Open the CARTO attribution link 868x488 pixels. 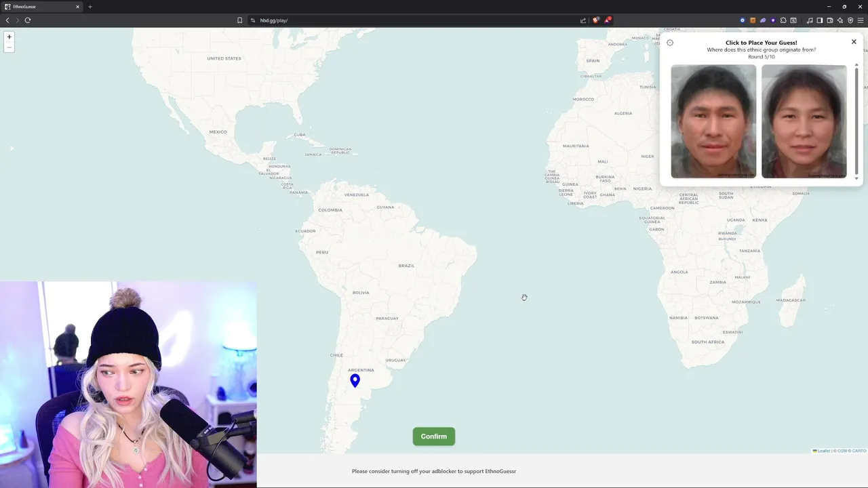click(859, 451)
